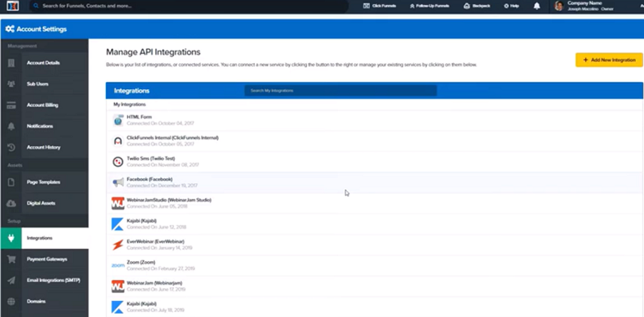
Task: Click the ClickFunnels logo icon
Action: pyautogui.click(x=13, y=6)
